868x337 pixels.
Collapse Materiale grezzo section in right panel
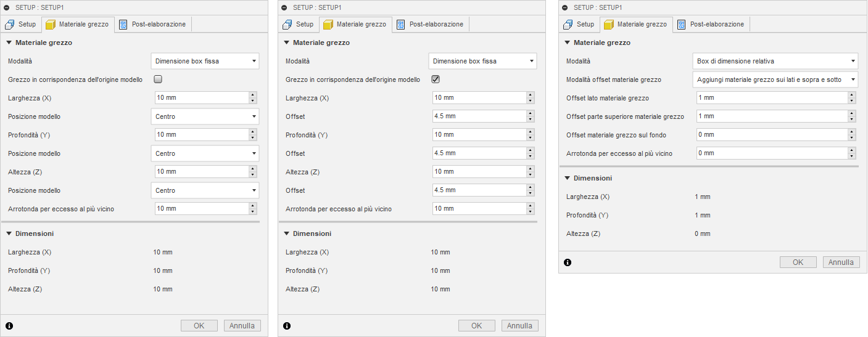click(x=568, y=43)
